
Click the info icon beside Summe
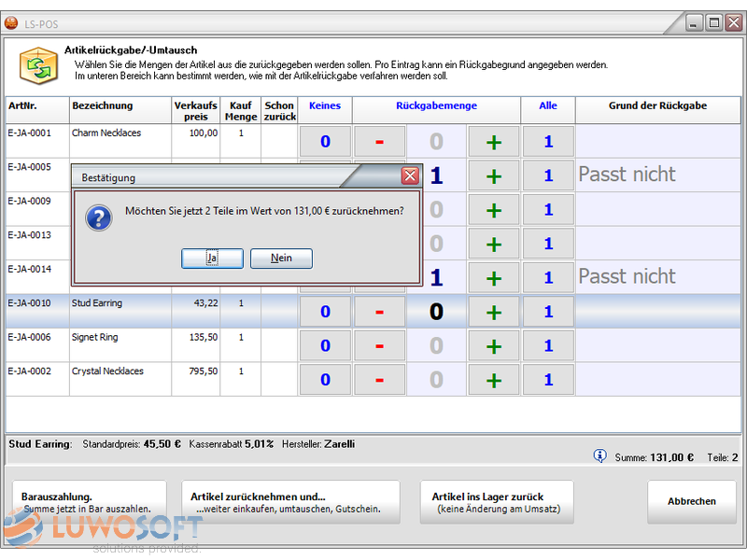point(599,456)
